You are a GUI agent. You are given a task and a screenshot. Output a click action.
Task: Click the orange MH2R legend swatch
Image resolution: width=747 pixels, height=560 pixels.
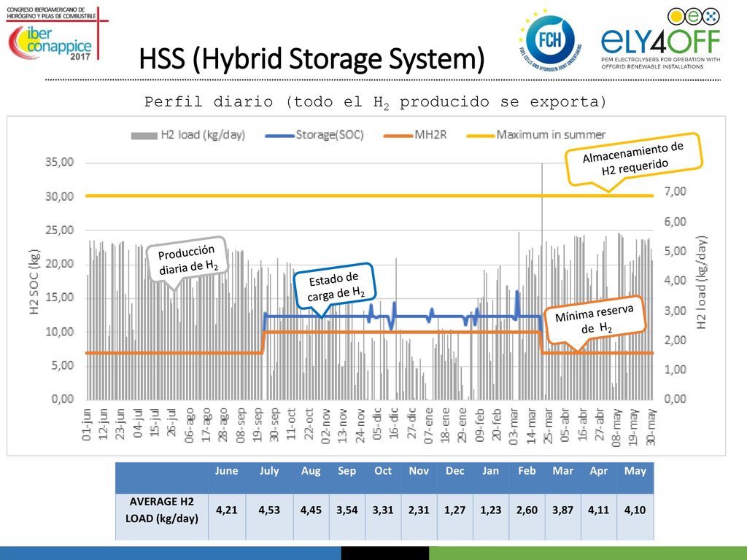click(398, 136)
